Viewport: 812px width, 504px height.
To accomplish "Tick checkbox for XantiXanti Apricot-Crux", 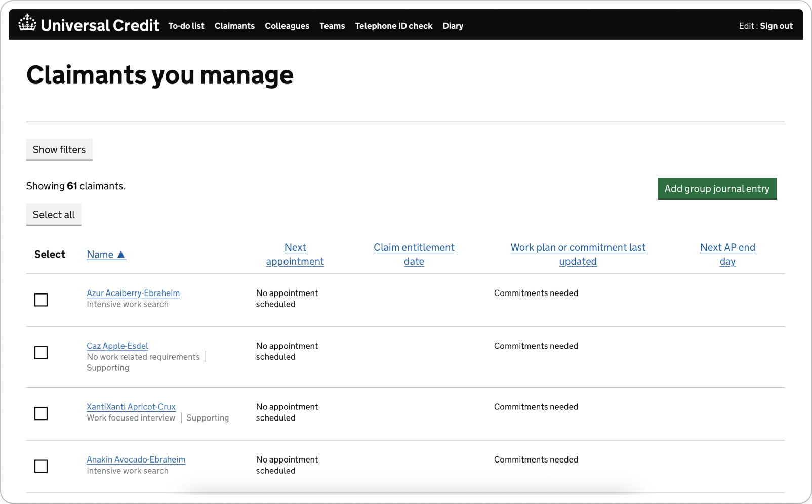I will (x=41, y=414).
